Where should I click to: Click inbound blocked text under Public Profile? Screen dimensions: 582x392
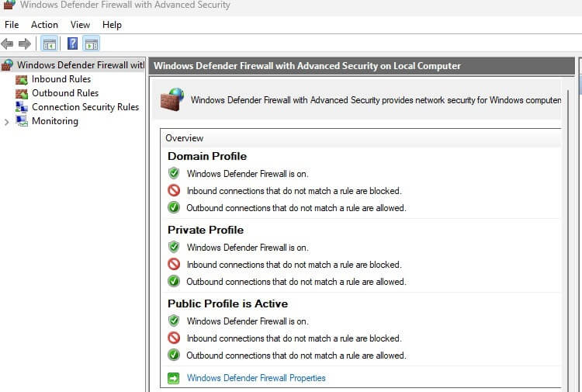click(294, 338)
